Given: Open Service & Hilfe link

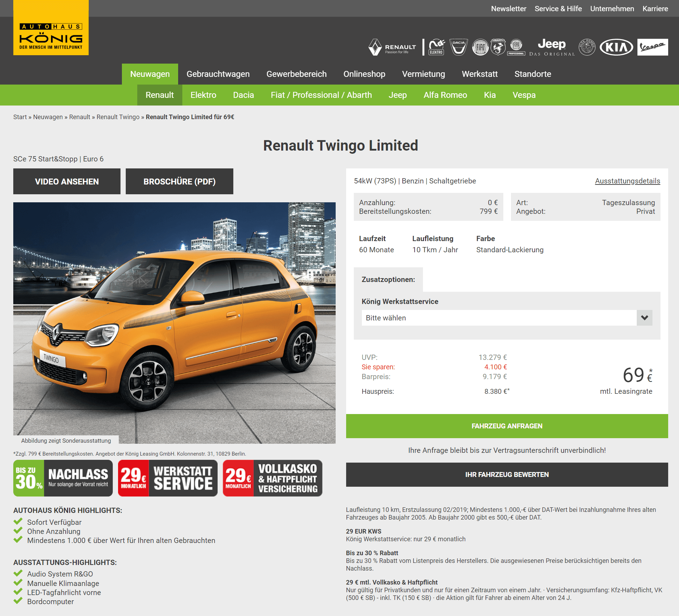Looking at the screenshot, I should (558, 9).
